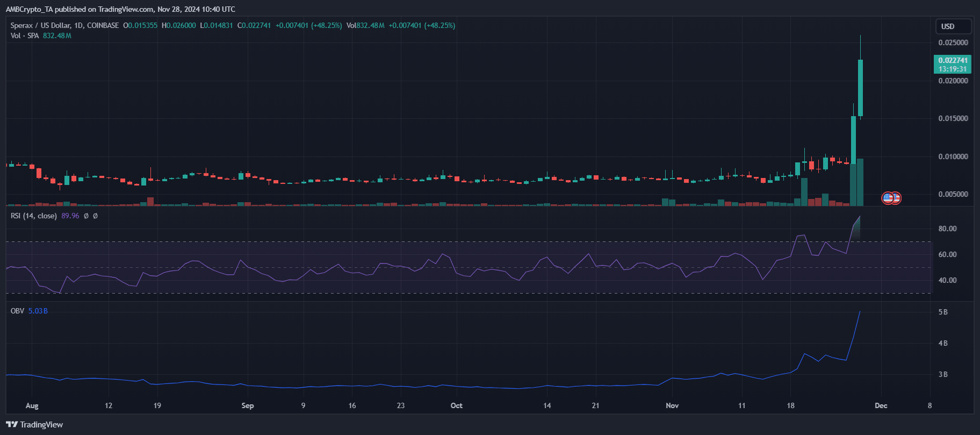Select the OBV indicator label

[17, 311]
